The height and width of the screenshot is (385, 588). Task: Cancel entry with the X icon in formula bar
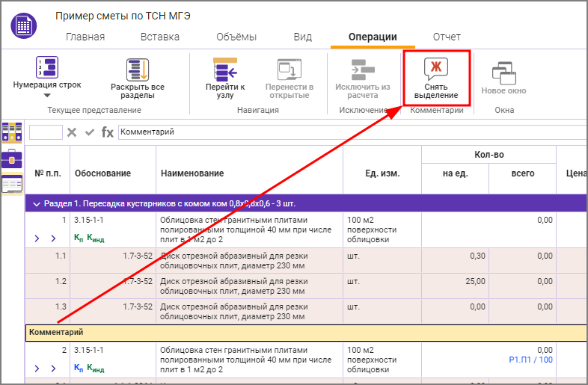coord(72,132)
